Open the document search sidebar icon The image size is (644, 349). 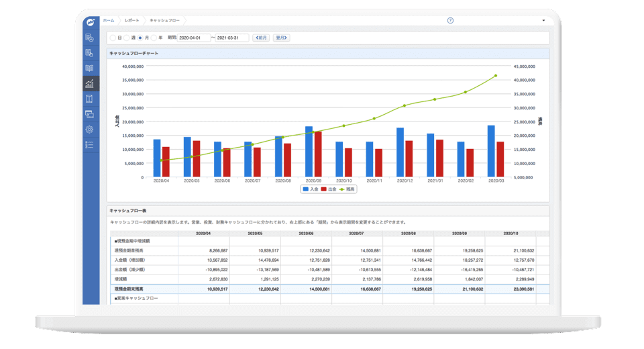coord(90,53)
